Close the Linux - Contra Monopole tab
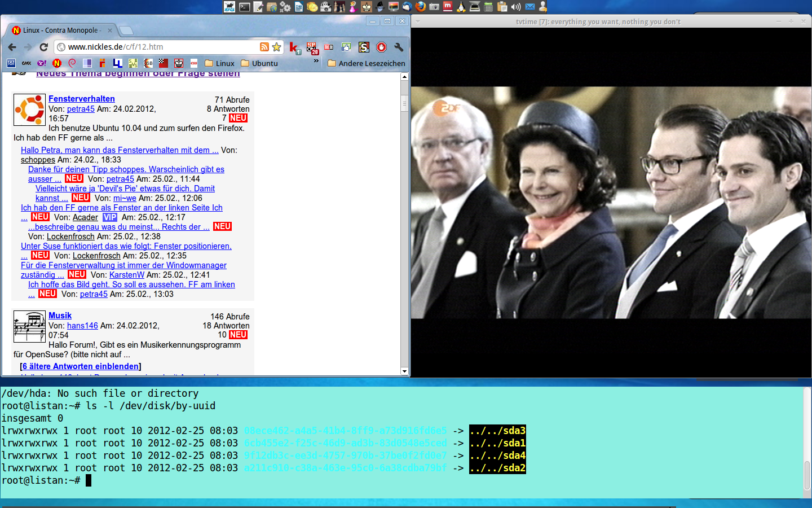812x508 pixels. tap(110, 30)
